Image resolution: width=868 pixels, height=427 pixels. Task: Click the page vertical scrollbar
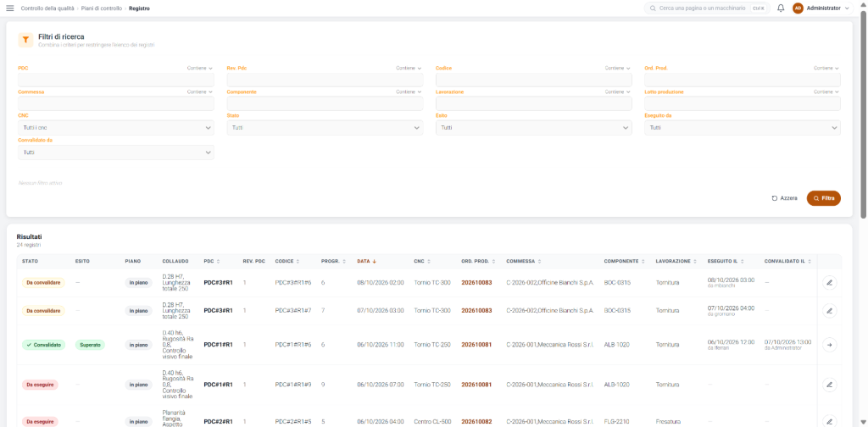(864, 114)
